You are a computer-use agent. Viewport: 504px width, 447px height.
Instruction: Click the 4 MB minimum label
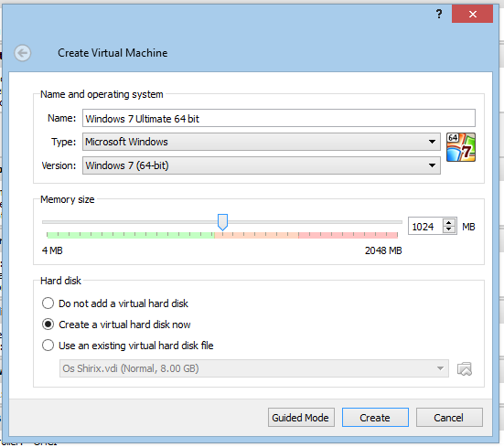[52, 250]
